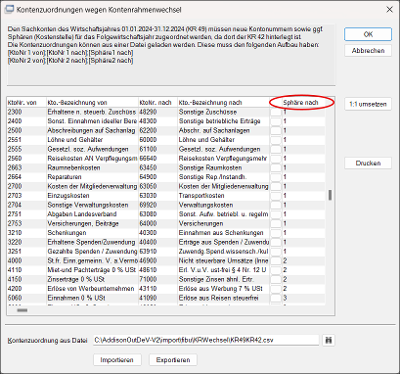Select 'Sonstige Verwaltungskosten' cell
Viewport: 400px width, 374px height.
[x=88, y=205]
